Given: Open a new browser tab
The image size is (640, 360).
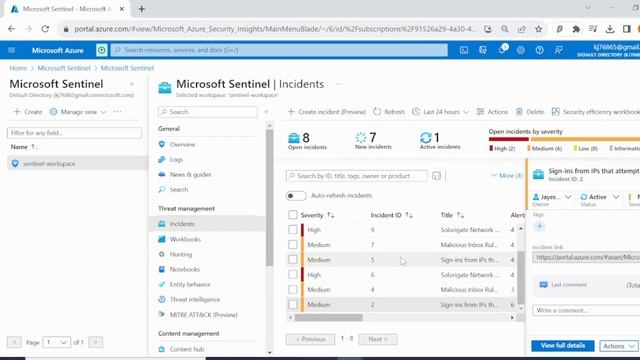Looking at the screenshot, I should [x=142, y=9].
